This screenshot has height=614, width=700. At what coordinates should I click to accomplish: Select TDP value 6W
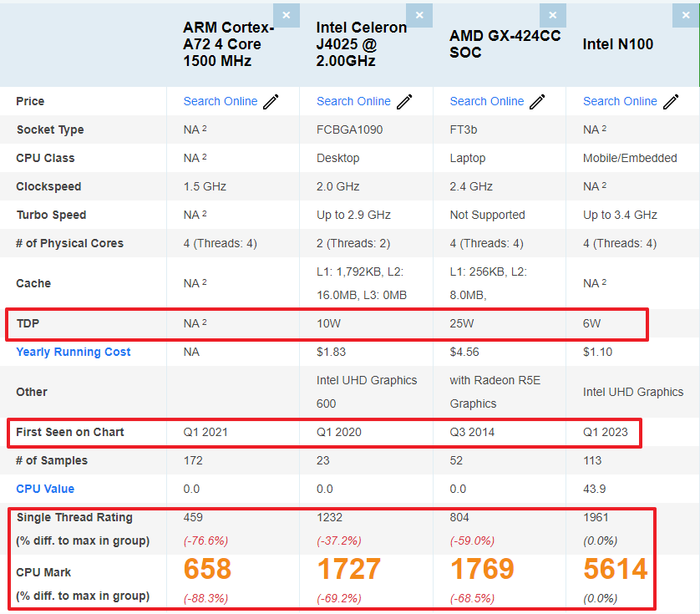pyautogui.click(x=592, y=324)
